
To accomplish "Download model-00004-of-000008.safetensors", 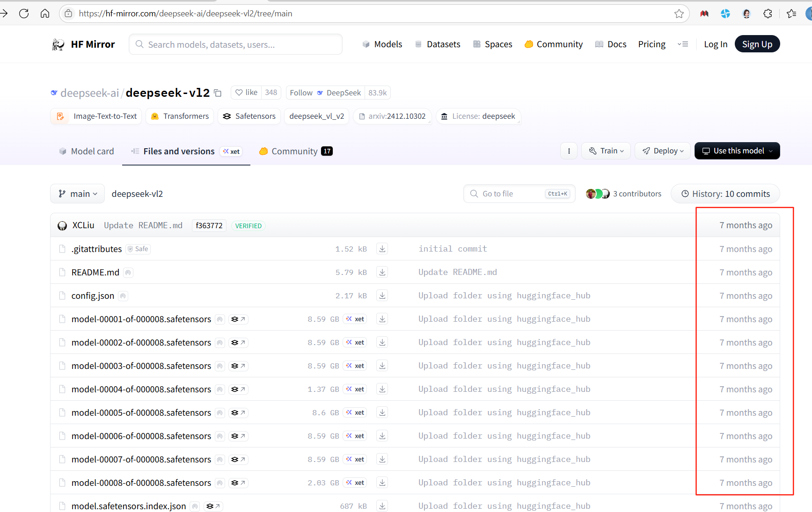I will [382, 389].
